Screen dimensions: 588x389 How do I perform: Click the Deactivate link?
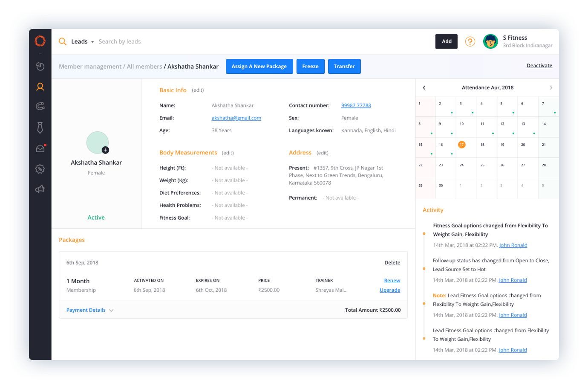(x=539, y=66)
